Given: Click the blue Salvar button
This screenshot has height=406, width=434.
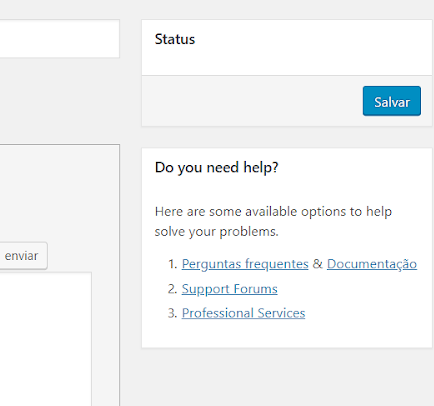Looking at the screenshot, I should [392, 101].
